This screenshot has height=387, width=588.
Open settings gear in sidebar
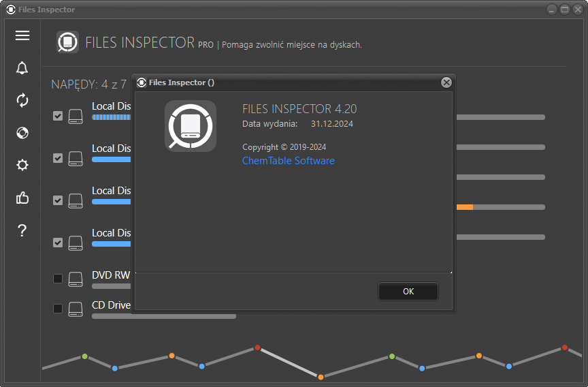pos(22,165)
